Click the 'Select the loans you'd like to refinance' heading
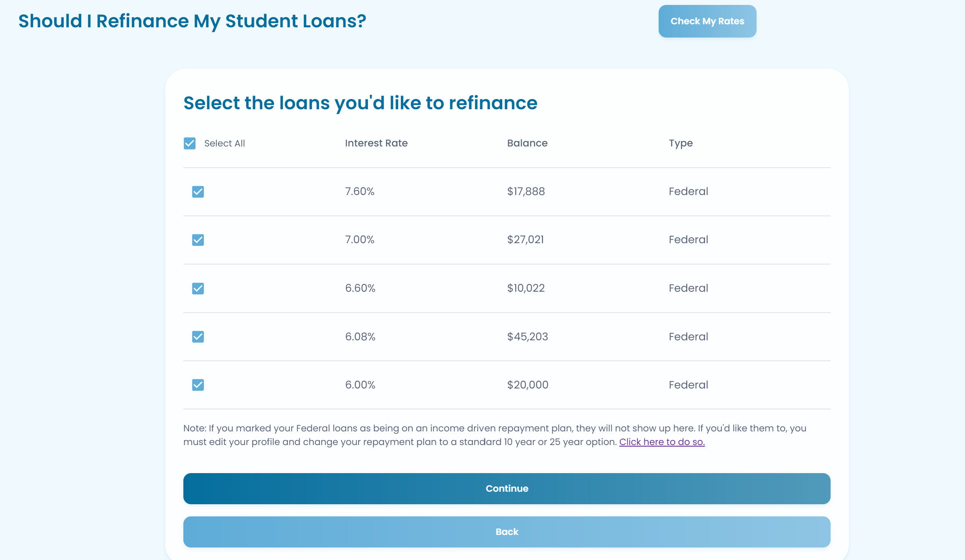This screenshot has width=965, height=560. pos(360,103)
